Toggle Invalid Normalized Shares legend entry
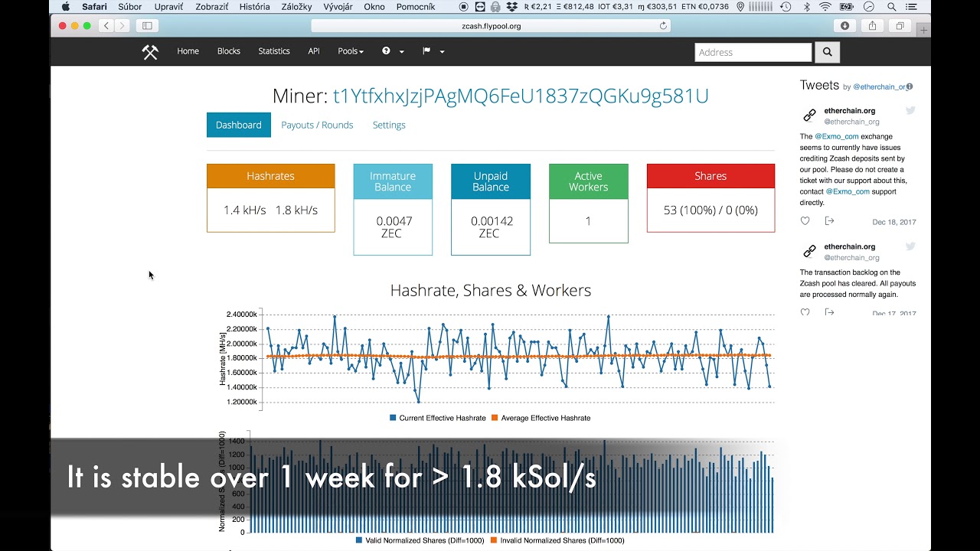The width and height of the screenshot is (980, 551). point(557,540)
